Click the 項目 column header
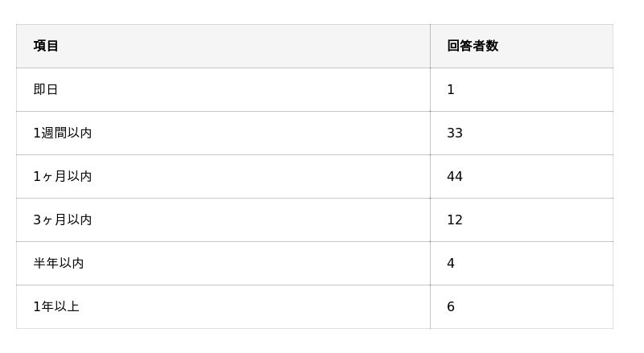This screenshot has height=353, width=644. tap(46, 46)
